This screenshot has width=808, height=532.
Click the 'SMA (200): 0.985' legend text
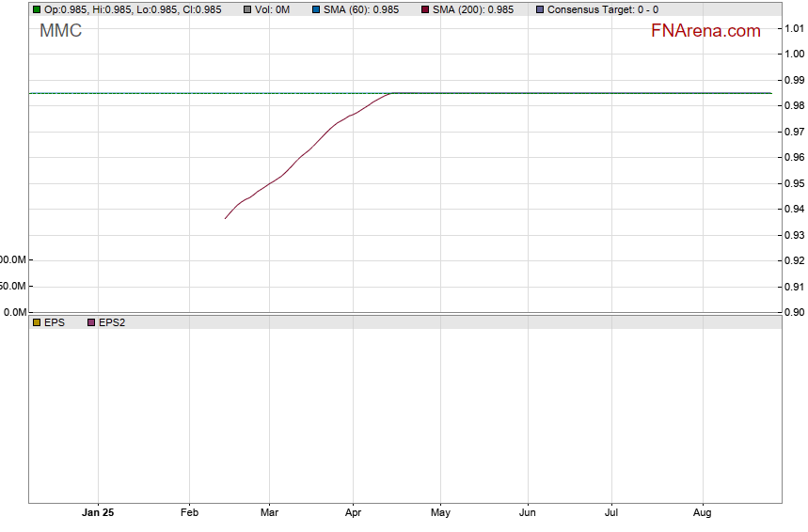(x=472, y=9)
